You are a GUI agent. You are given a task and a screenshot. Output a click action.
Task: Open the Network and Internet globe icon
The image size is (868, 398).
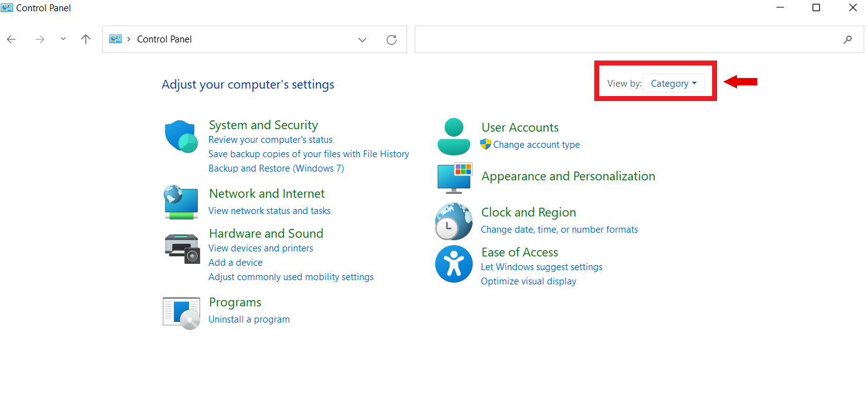click(x=181, y=202)
